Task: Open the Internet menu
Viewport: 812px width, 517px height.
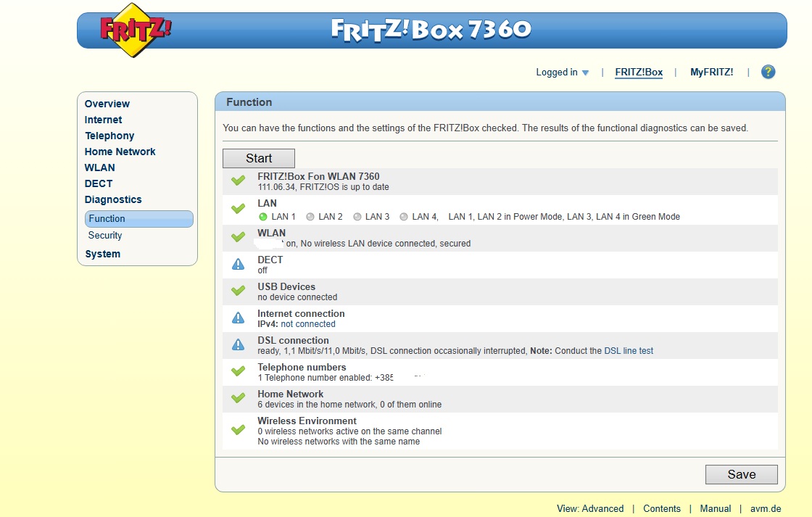Action: (103, 120)
